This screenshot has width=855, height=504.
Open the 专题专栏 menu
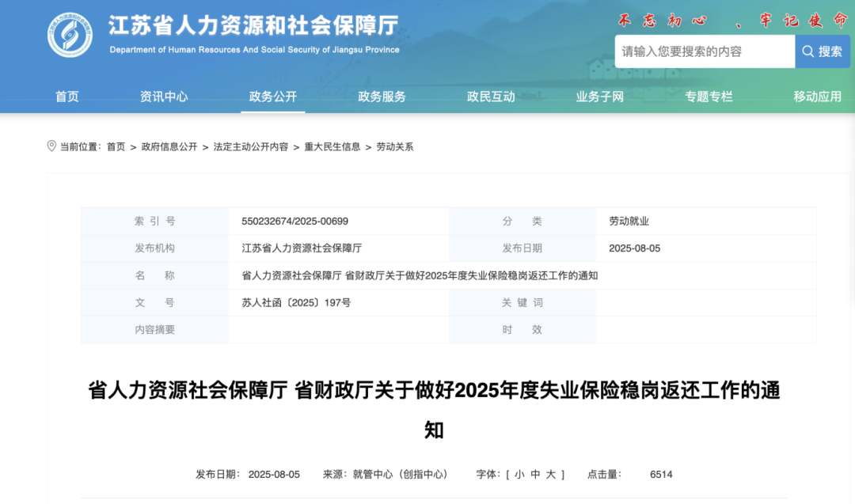[708, 97]
